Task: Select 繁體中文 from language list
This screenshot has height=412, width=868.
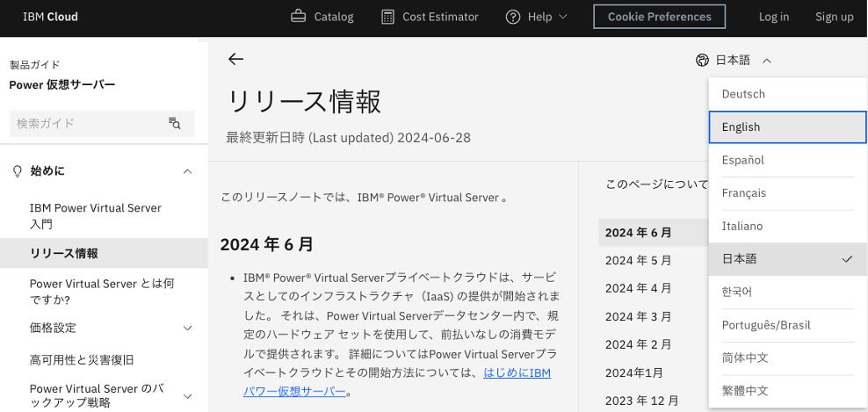Action: tap(788, 391)
